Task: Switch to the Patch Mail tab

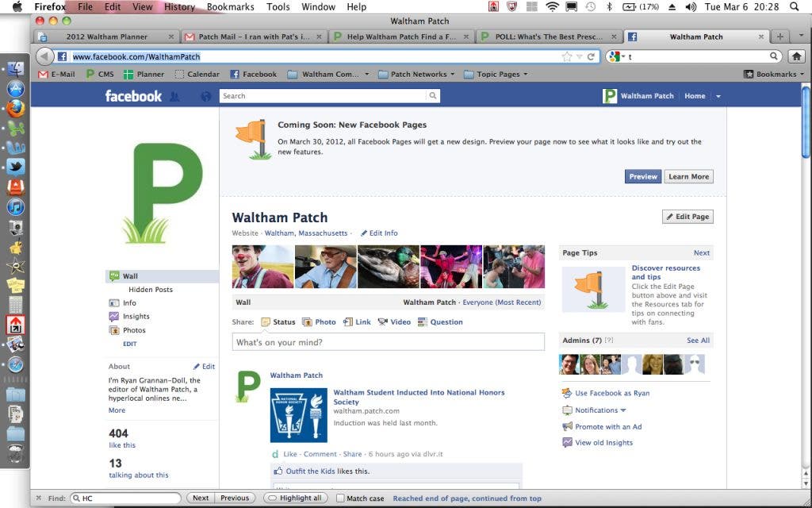Action: (253, 37)
